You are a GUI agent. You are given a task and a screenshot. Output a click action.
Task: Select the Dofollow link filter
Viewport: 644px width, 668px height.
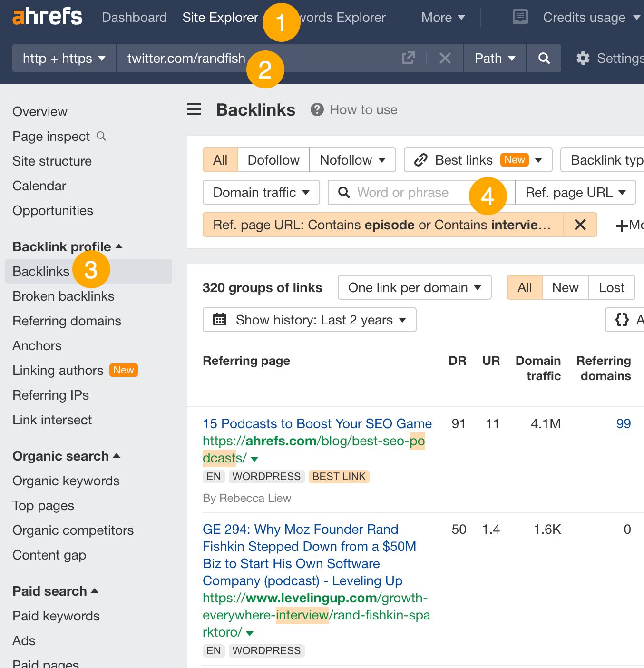tap(273, 160)
